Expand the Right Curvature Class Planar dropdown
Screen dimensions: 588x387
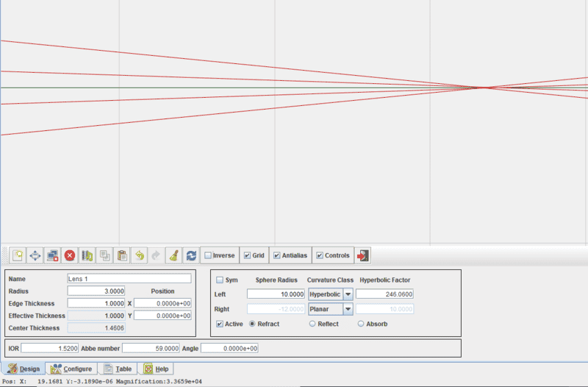(x=348, y=310)
